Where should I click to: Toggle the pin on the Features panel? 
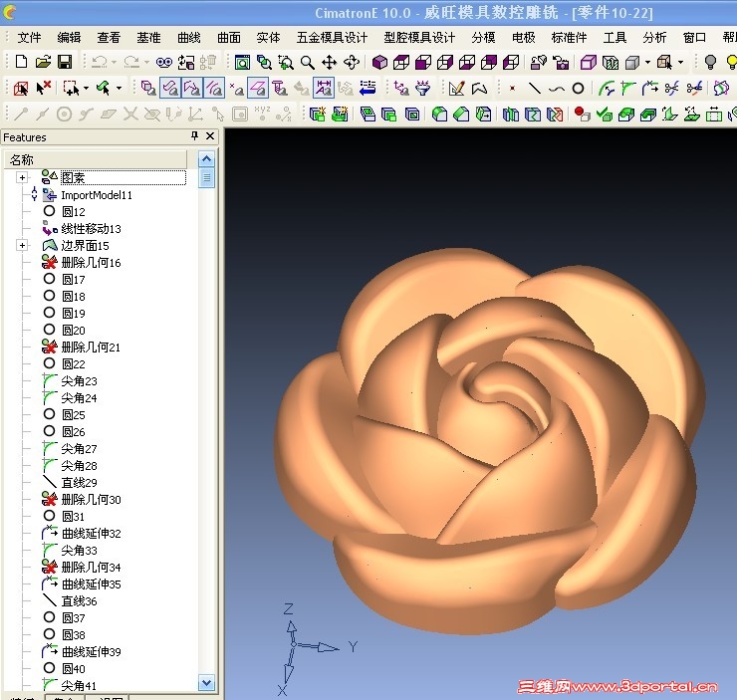point(194,136)
